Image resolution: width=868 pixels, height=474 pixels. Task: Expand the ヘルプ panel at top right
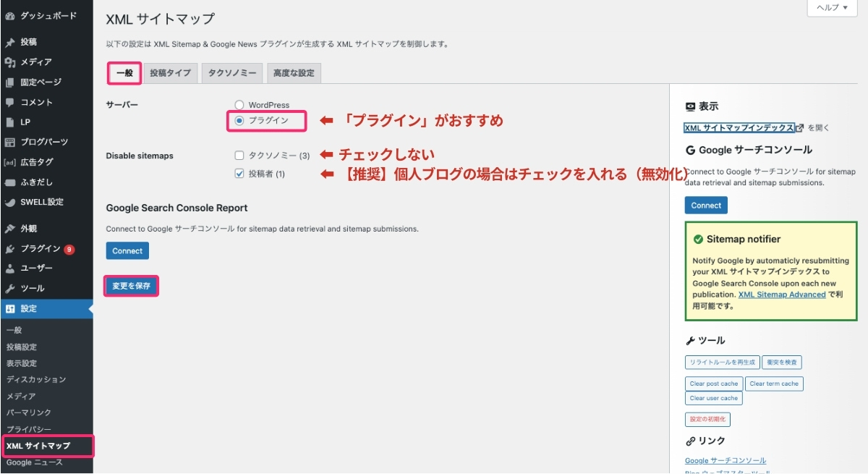click(830, 8)
